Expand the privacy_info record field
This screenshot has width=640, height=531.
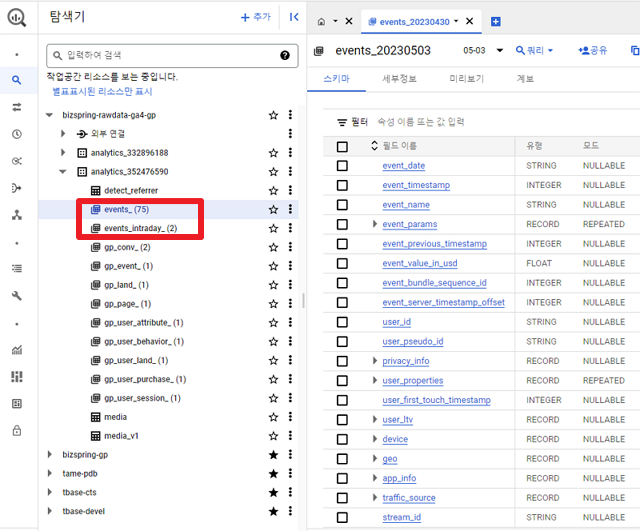pyautogui.click(x=374, y=361)
